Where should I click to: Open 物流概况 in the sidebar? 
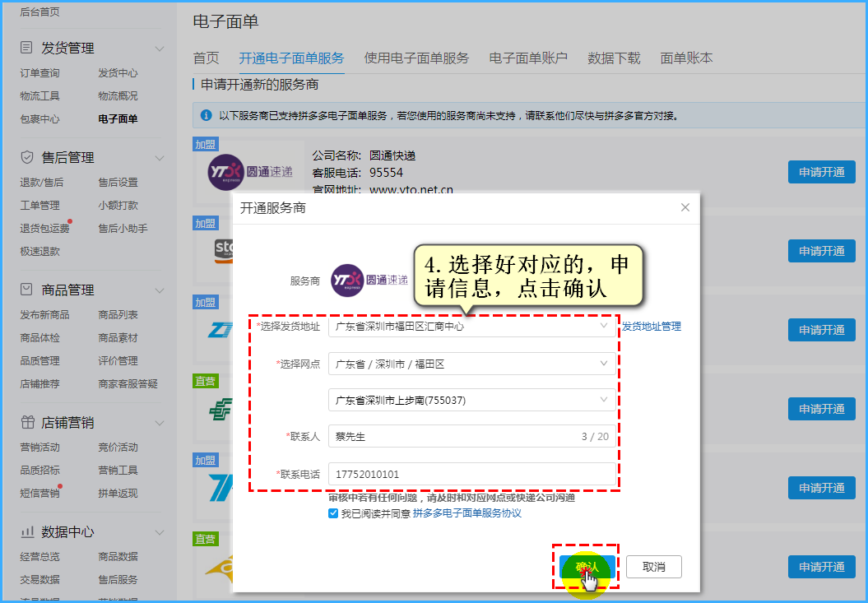pyautogui.click(x=118, y=95)
